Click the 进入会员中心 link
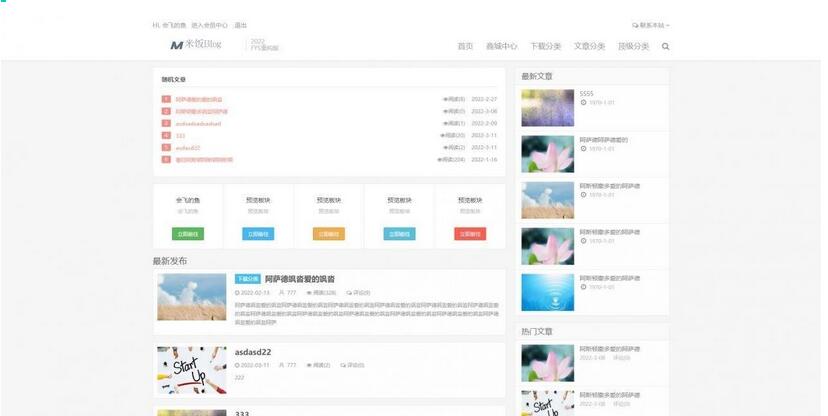 point(210,25)
